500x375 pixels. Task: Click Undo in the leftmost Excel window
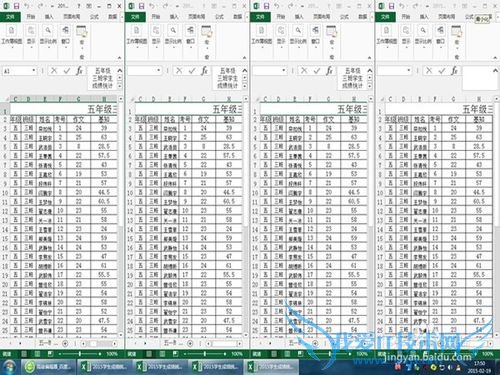click(x=27, y=6)
